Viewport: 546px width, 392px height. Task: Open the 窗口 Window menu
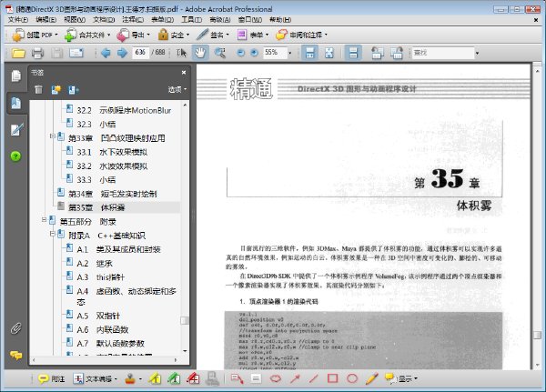(x=249, y=20)
